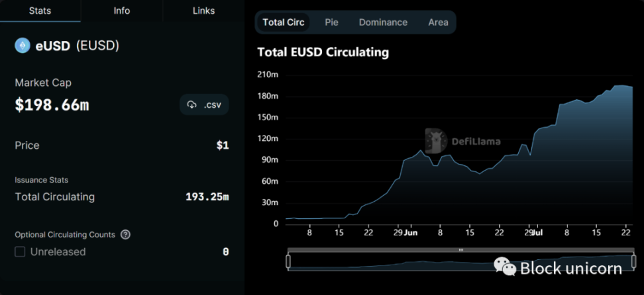
Task: Click the mini chart inside the range selector
Action: (x=398, y=263)
